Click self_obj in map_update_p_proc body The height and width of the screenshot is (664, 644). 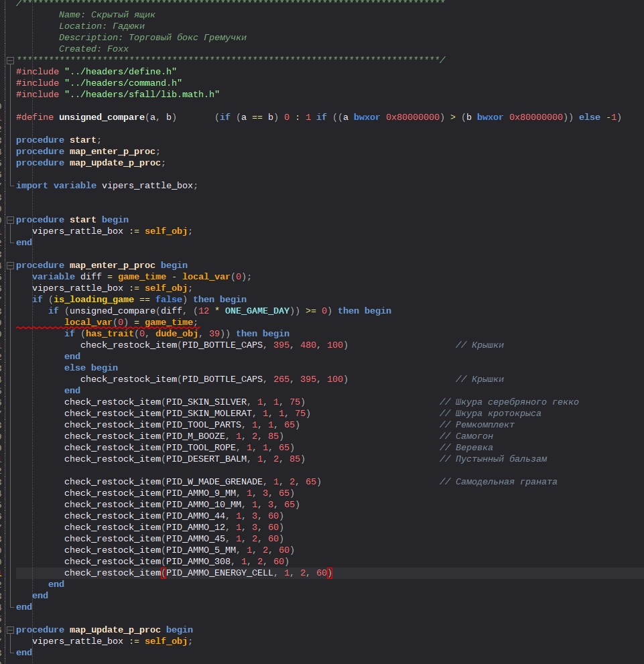166,643
